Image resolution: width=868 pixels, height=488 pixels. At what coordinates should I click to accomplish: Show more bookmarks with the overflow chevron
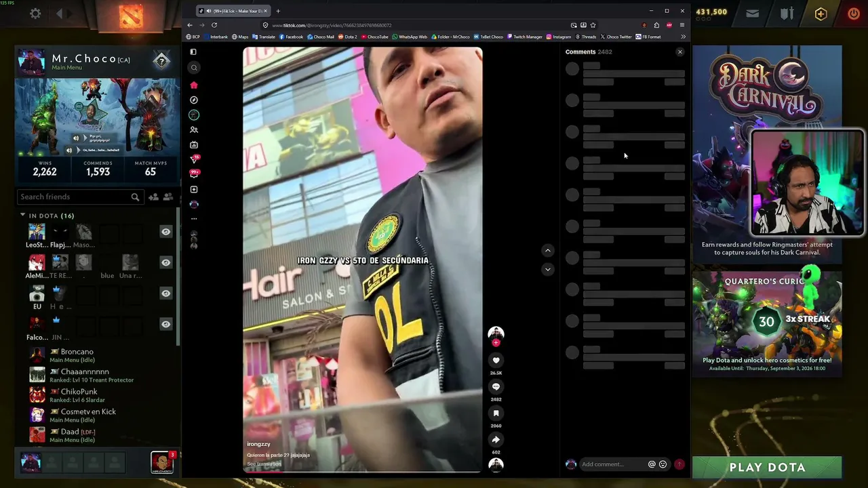pos(683,37)
